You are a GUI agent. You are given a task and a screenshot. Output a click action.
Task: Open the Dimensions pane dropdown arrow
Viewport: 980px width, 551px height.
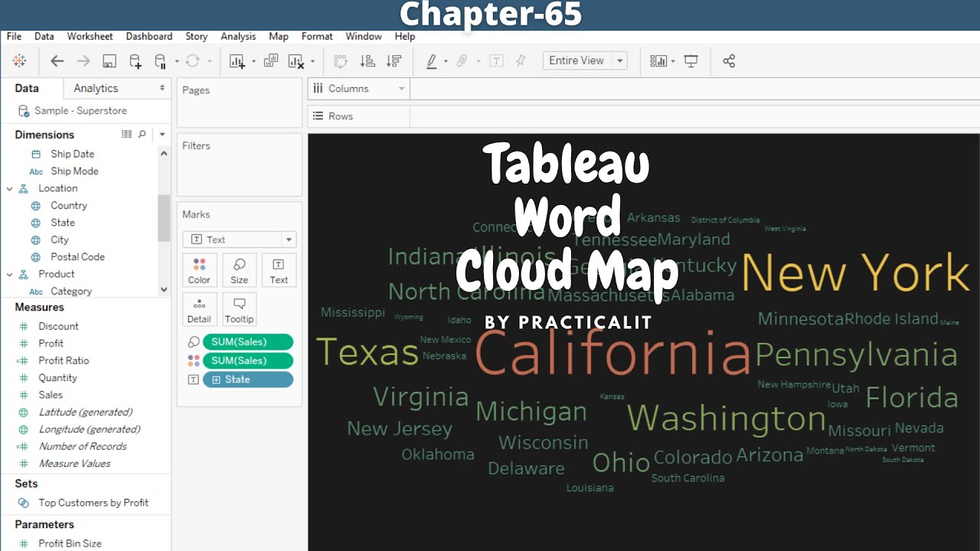point(162,135)
